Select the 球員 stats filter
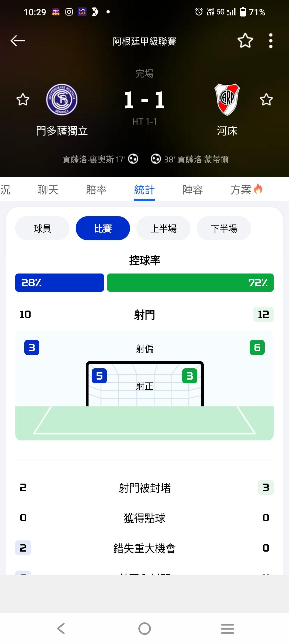The width and height of the screenshot is (289, 644). click(x=42, y=228)
